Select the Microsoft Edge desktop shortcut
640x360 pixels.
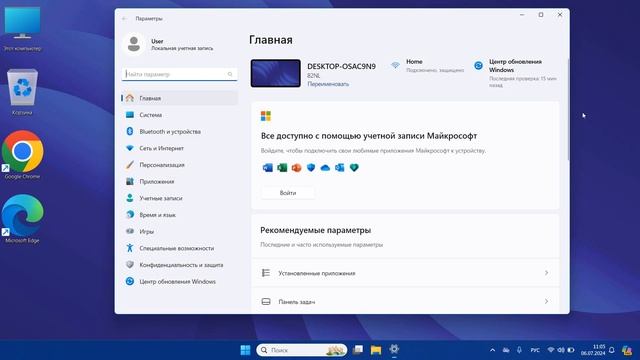tap(22, 219)
